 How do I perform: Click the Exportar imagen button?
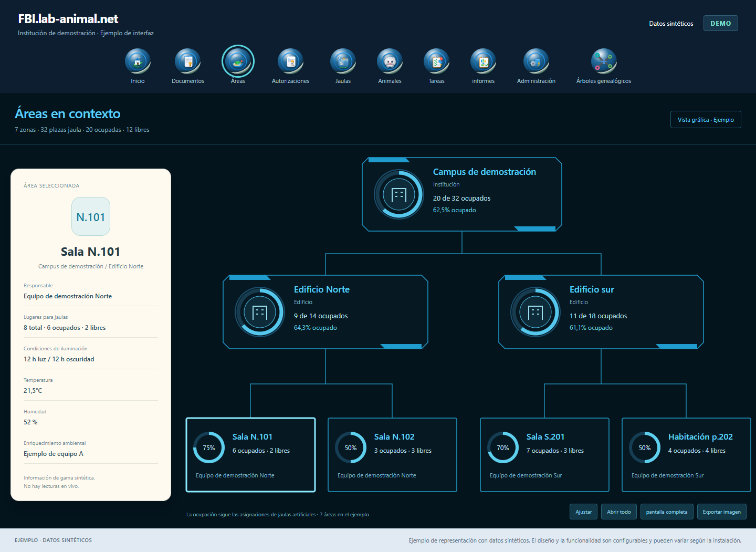coord(722,512)
